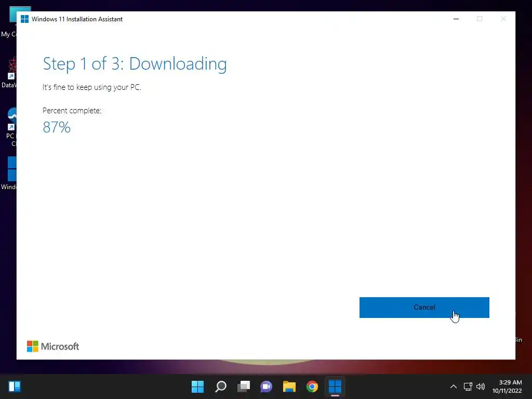Show hidden system tray icons
This screenshot has height=399, width=532.
[x=453, y=387]
